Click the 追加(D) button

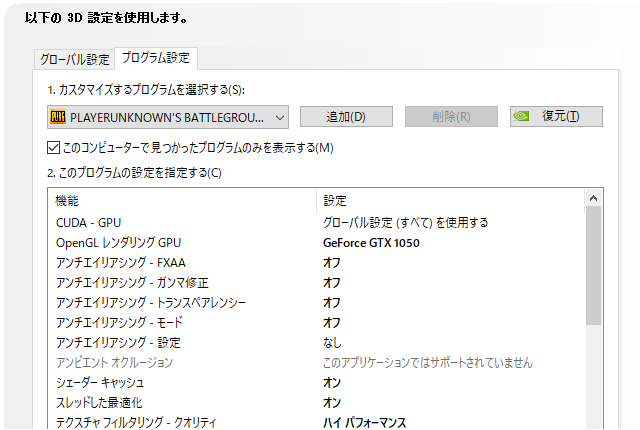(x=346, y=117)
